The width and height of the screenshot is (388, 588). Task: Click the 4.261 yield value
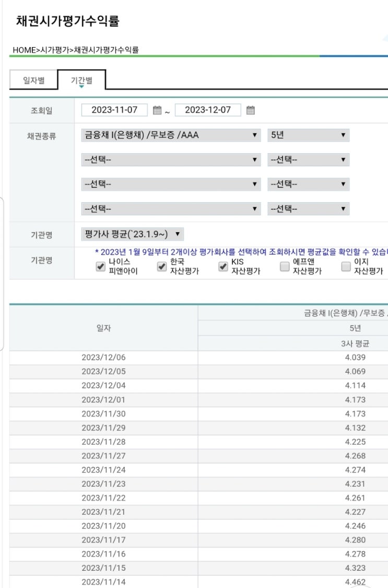coord(356,498)
